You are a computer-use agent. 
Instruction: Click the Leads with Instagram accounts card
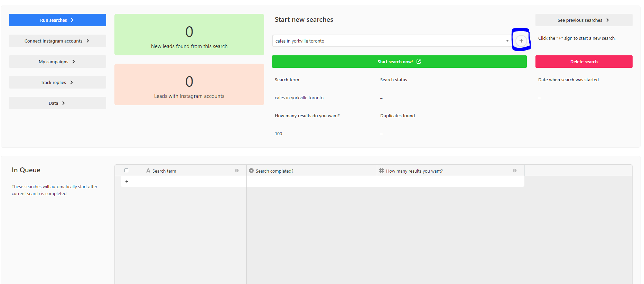click(189, 84)
